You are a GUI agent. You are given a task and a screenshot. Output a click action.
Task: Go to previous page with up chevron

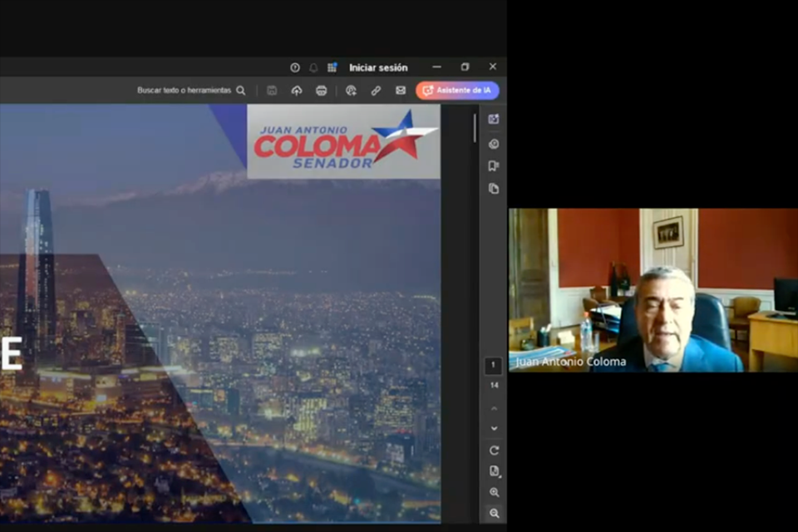[x=494, y=408]
